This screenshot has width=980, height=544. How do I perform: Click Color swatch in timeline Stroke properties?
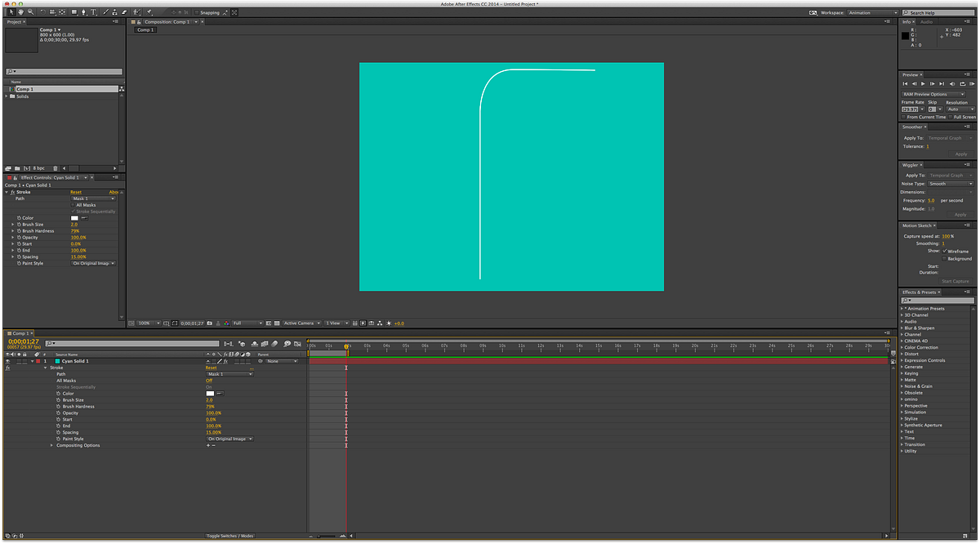click(210, 394)
